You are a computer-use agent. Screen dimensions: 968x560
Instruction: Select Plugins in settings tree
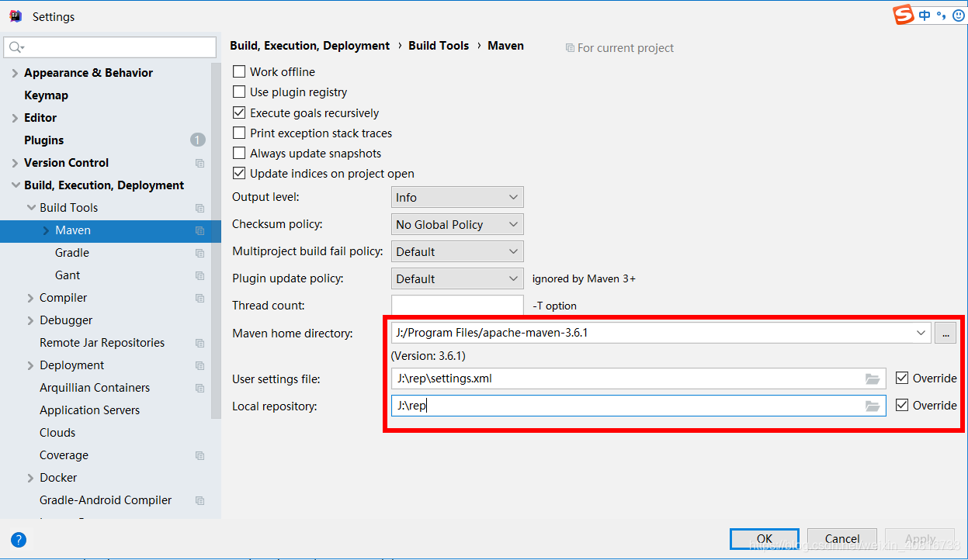click(43, 140)
